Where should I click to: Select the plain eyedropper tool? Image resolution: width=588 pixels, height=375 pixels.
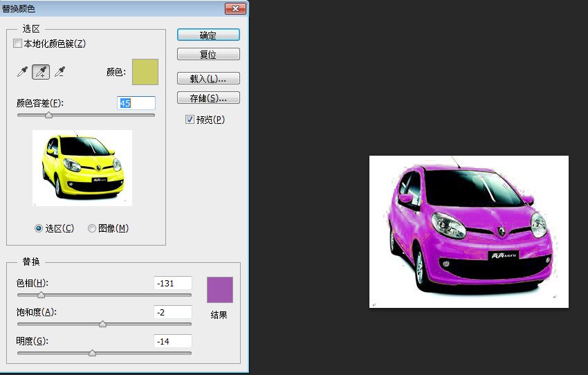click(x=23, y=72)
